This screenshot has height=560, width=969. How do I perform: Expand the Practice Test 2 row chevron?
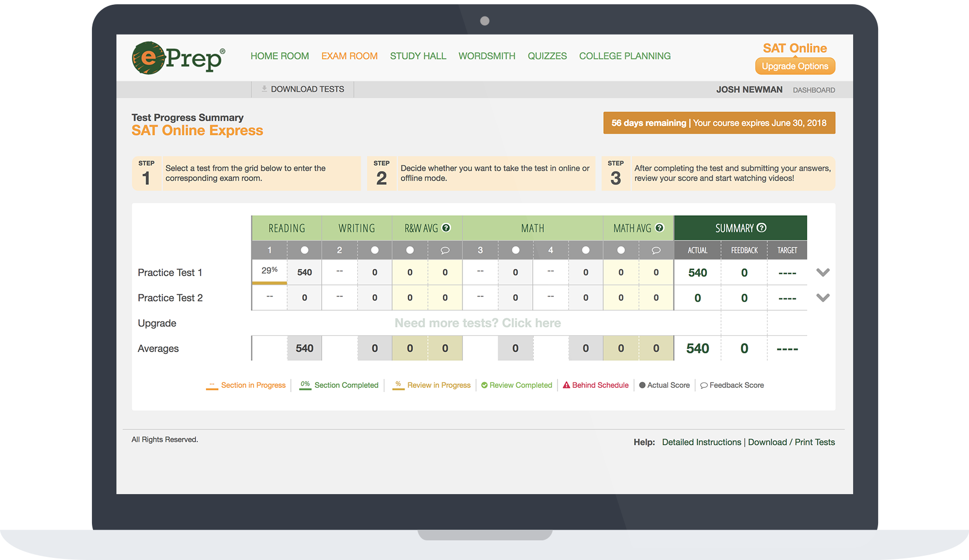[x=823, y=298]
